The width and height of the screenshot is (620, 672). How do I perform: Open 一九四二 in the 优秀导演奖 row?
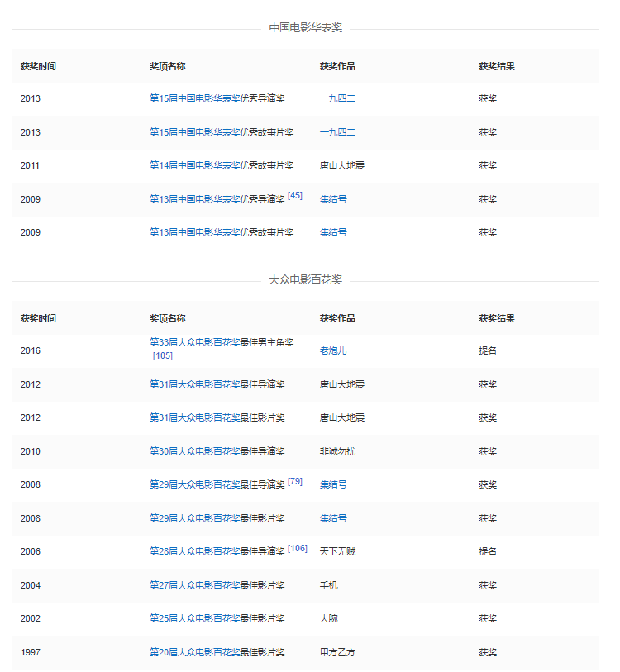(337, 98)
